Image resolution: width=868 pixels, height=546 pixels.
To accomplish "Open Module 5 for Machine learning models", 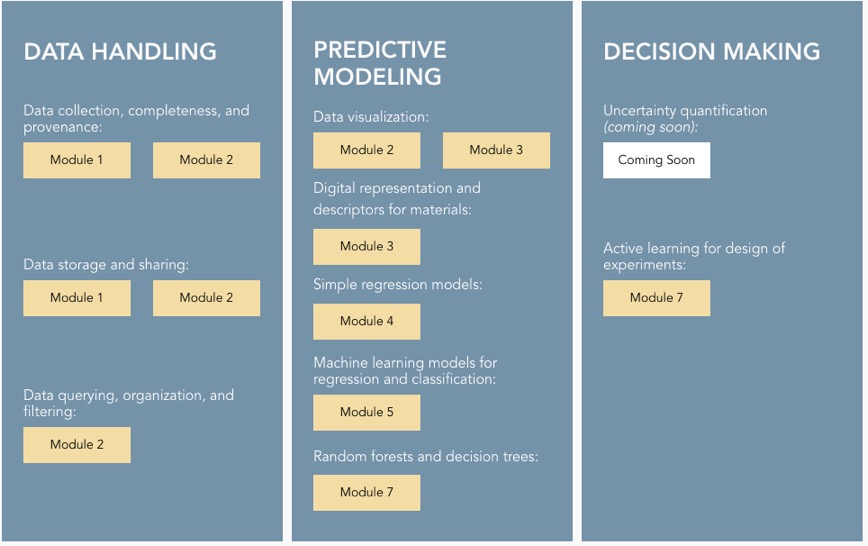I will coord(366,412).
